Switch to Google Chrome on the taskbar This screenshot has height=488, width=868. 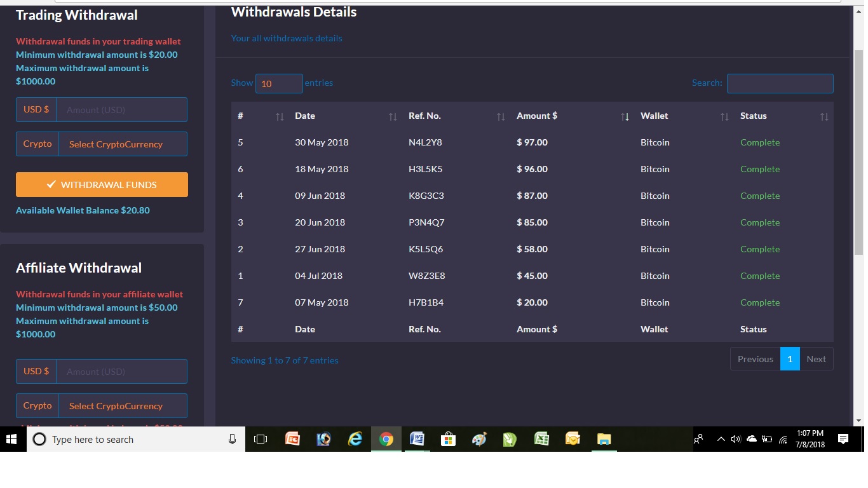[x=386, y=439]
